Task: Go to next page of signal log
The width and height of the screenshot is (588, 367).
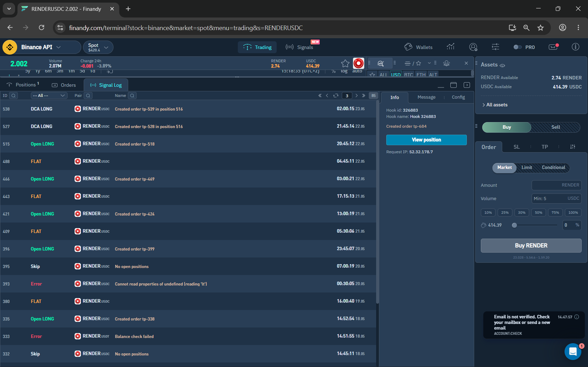Action: (357, 96)
